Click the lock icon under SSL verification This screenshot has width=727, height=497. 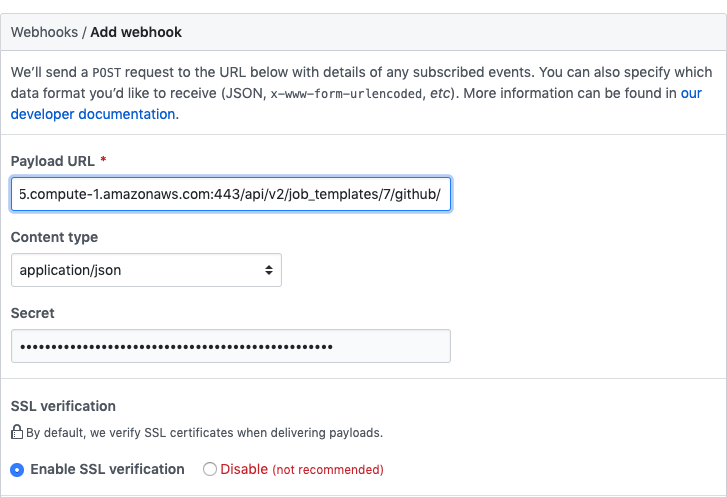(x=17, y=433)
